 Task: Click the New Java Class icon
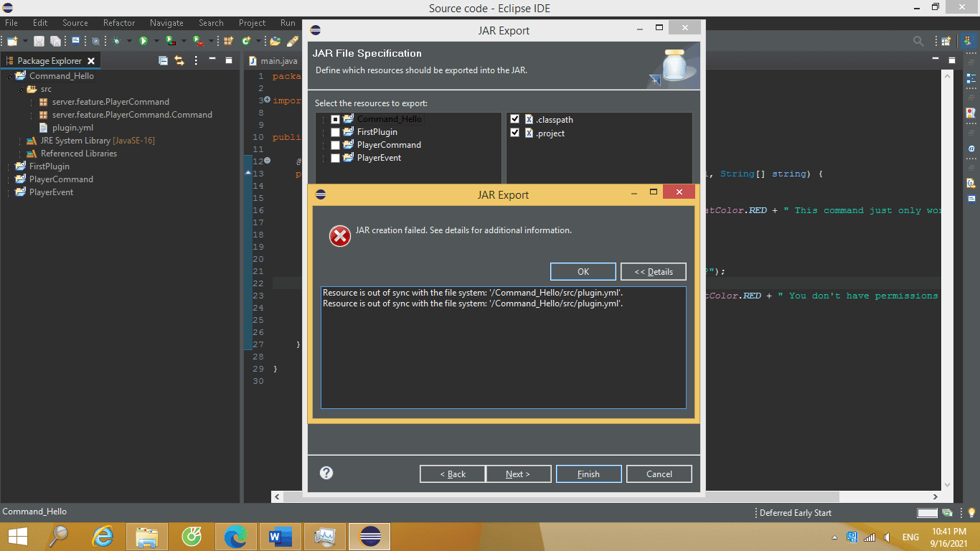click(246, 42)
